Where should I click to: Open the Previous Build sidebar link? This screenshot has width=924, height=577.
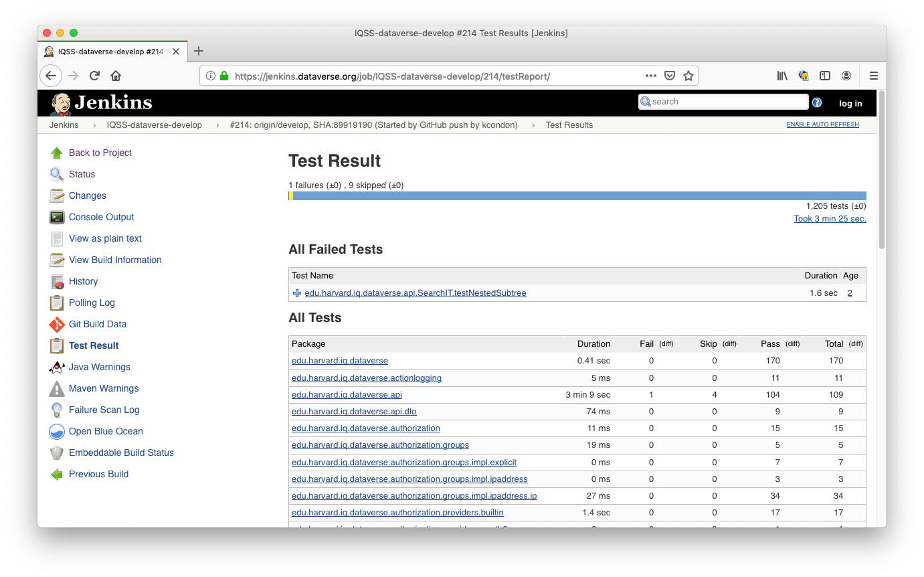tap(99, 474)
